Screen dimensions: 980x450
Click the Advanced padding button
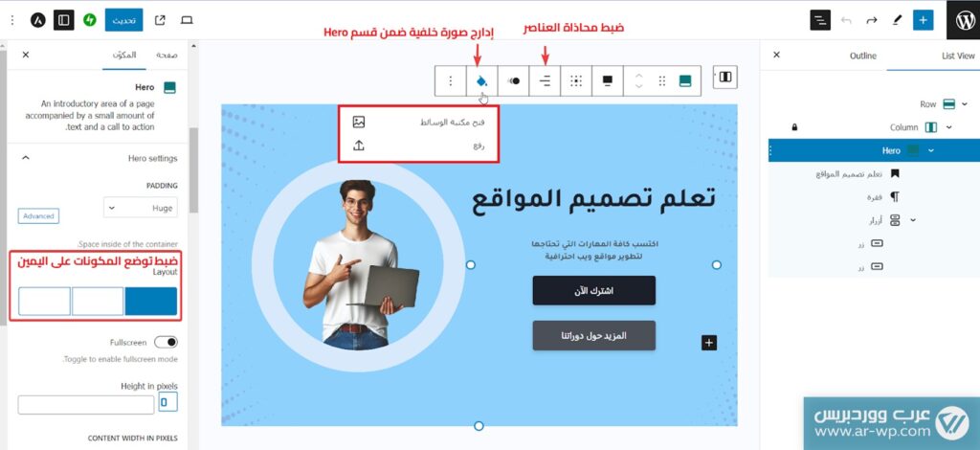click(38, 215)
